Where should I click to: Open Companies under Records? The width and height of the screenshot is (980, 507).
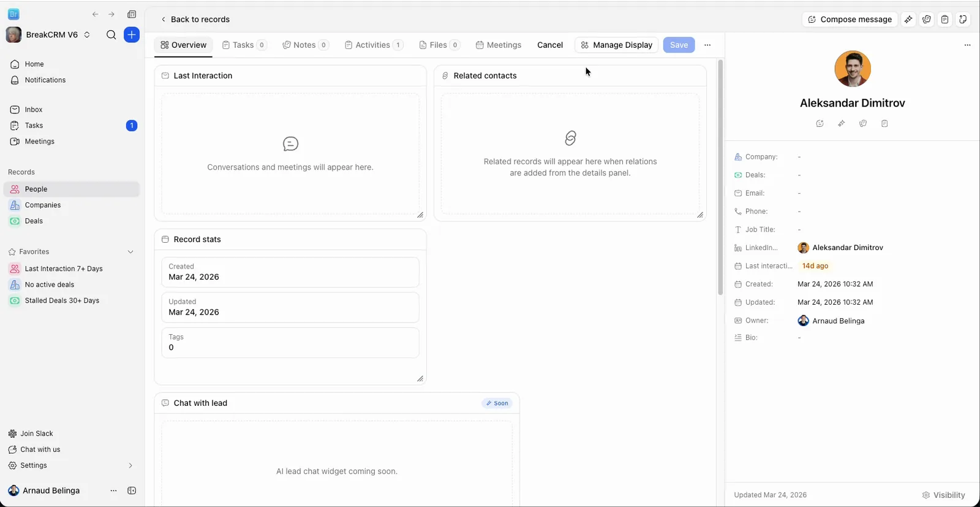[72, 205]
